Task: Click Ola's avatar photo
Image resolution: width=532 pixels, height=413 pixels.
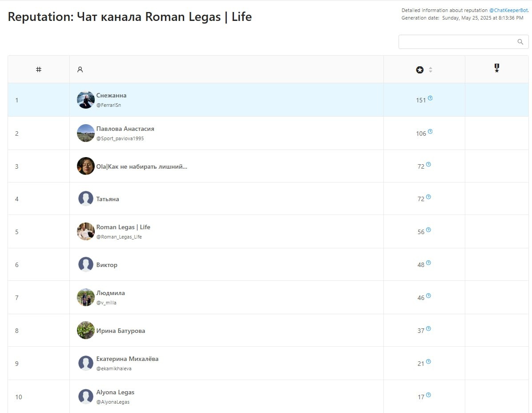Action: click(x=86, y=166)
